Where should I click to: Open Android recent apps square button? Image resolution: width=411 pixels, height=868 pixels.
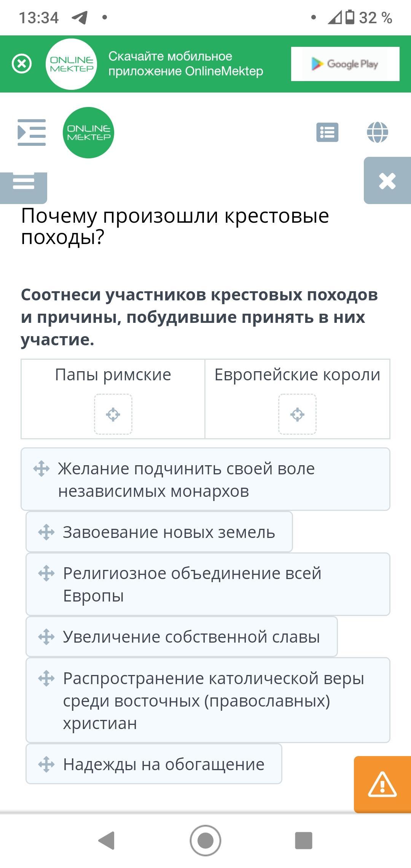303,840
